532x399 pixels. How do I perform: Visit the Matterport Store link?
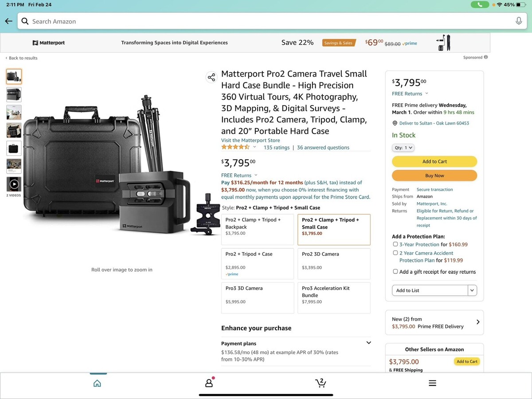(250, 140)
